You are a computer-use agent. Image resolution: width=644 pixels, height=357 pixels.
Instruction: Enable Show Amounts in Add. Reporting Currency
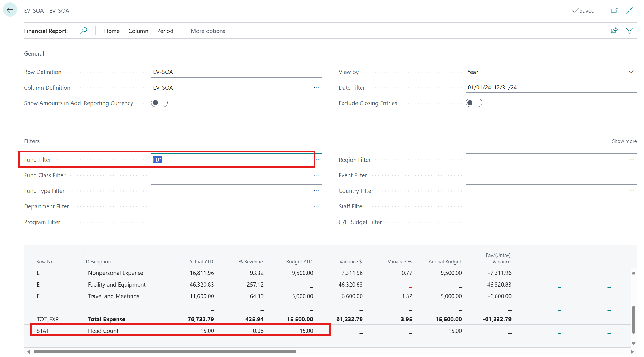(x=159, y=103)
